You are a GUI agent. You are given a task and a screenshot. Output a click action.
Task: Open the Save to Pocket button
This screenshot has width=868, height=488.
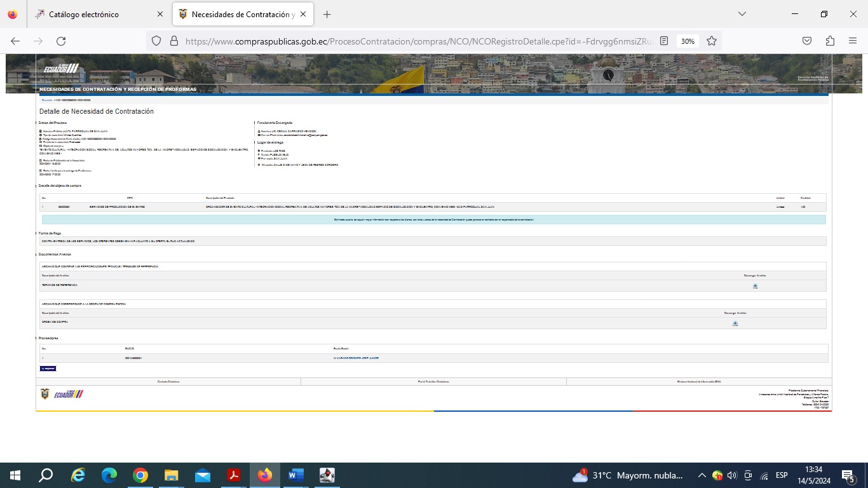pos(806,41)
